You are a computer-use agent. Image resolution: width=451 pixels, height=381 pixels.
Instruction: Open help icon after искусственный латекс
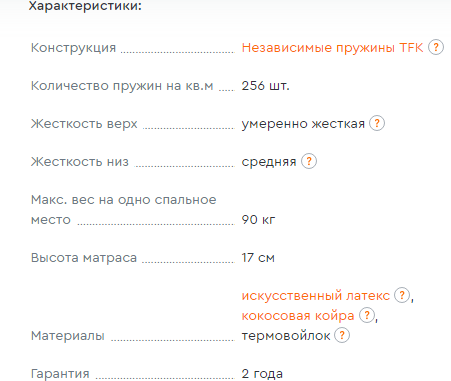pos(402,295)
